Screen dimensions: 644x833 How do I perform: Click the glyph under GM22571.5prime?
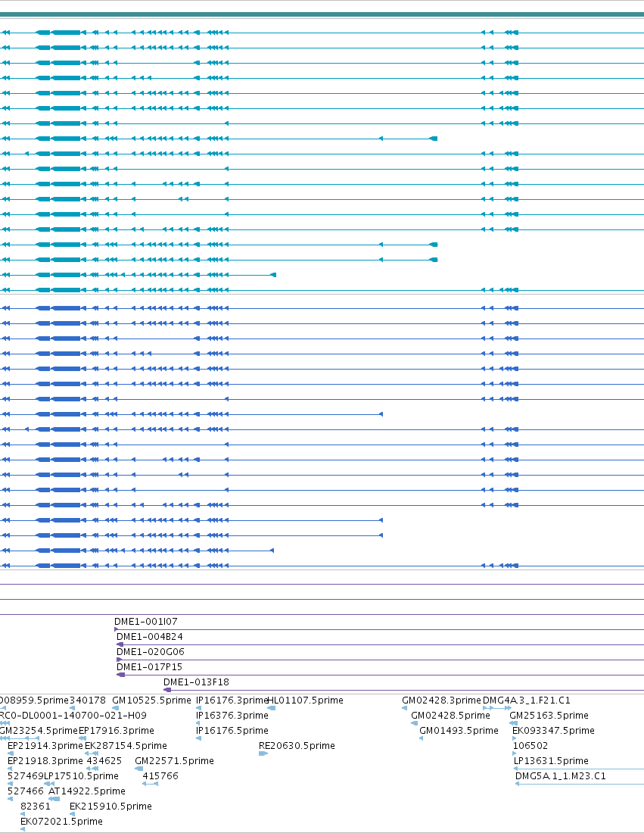[139, 769]
